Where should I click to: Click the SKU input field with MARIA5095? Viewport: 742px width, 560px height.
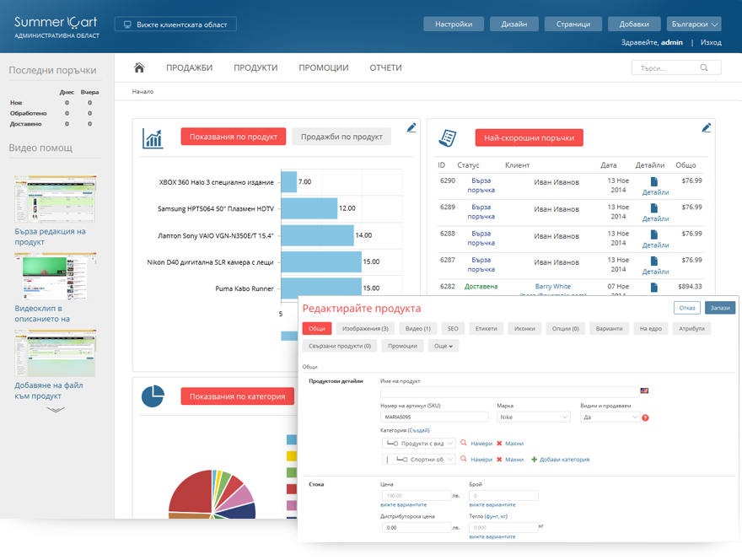pos(434,417)
